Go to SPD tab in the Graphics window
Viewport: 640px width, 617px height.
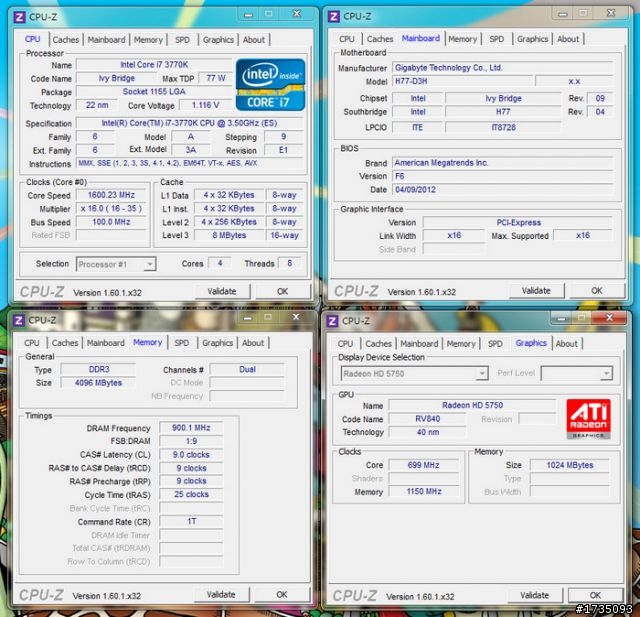(495, 344)
